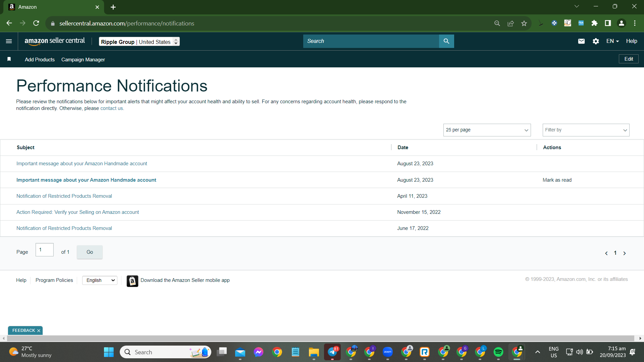Open the Settings gear menu
Viewport: 644px width, 362px height.
596,41
